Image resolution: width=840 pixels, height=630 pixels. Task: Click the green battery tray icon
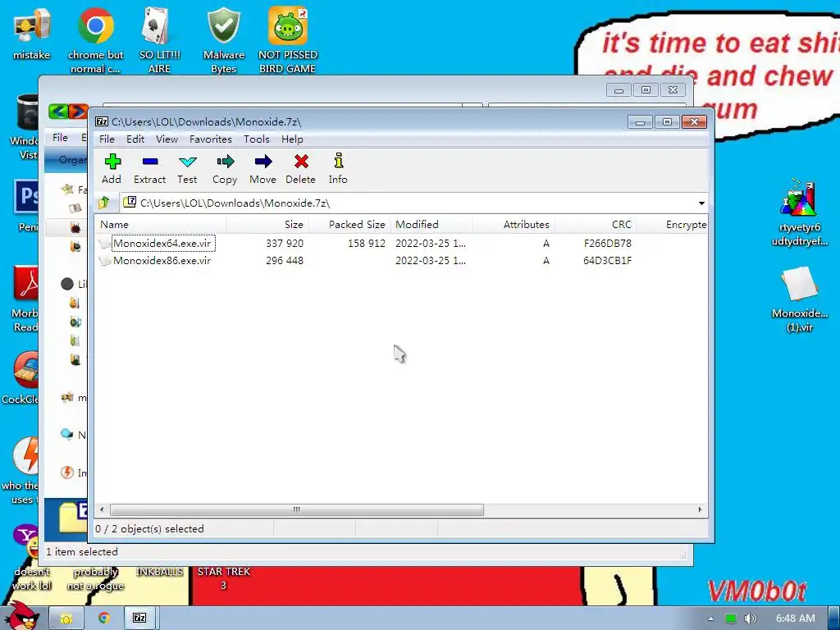tap(731, 619)
